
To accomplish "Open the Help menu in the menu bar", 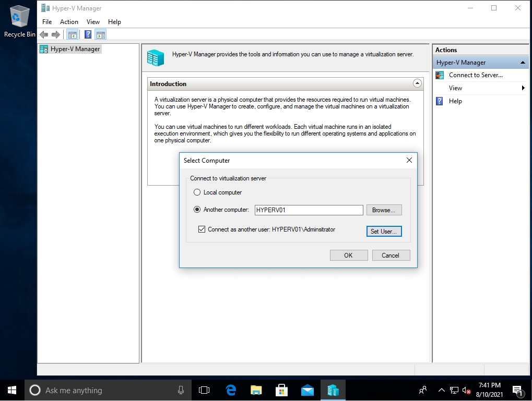I will (x=114, y=22).
